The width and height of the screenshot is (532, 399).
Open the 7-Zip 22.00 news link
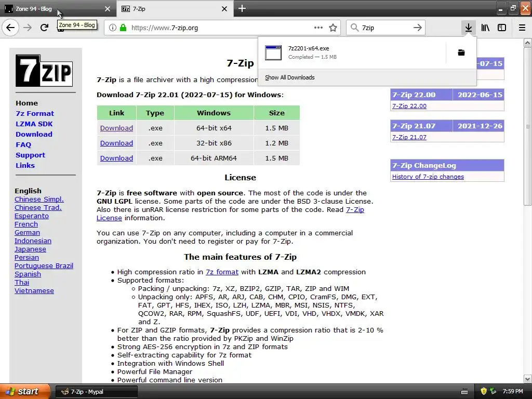(x=409, y=106)
